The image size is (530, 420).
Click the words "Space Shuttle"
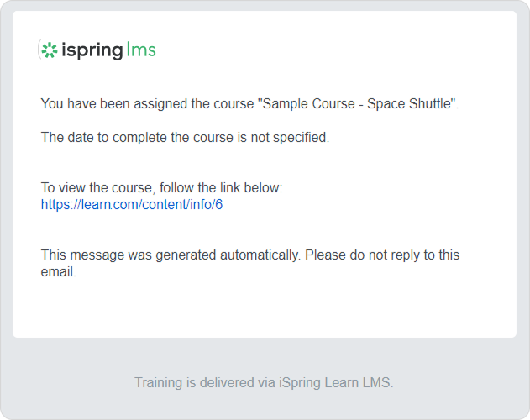[x=412, y=104]
